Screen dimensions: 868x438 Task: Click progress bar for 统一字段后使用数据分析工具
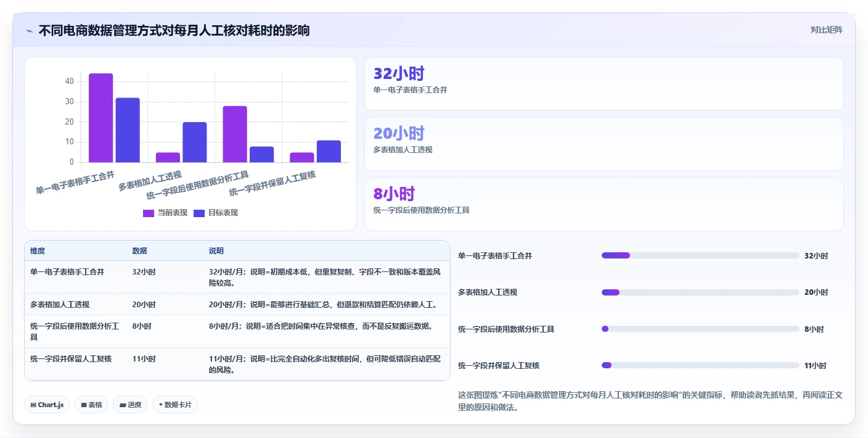pos(700,329)
